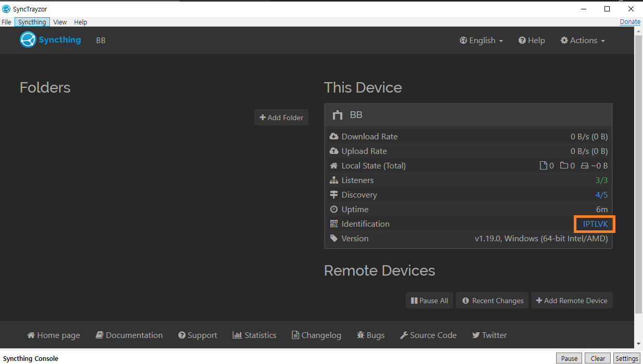Open the Home page footer link
Image resolution: width=643 pixels, height=364 pixels.
(x=54, y=335)
